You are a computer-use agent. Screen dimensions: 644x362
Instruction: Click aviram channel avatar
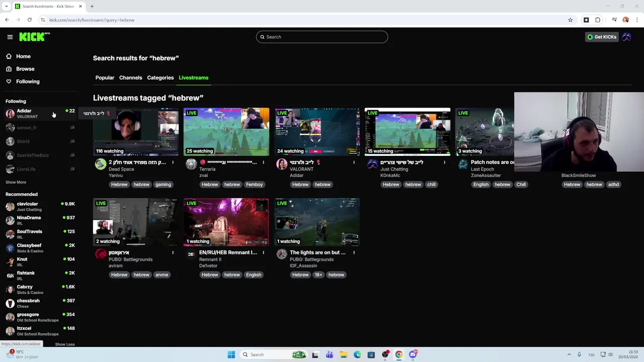[101, 254]
